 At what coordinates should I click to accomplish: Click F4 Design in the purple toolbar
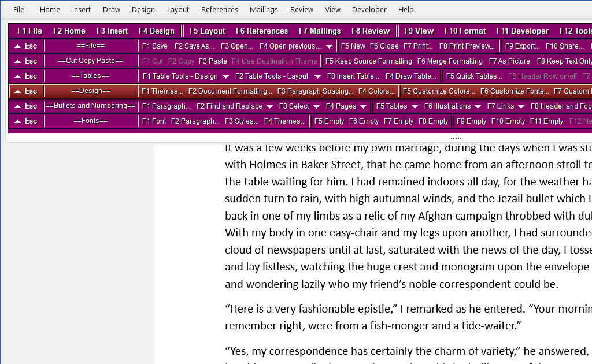click(x=157, y=31)
